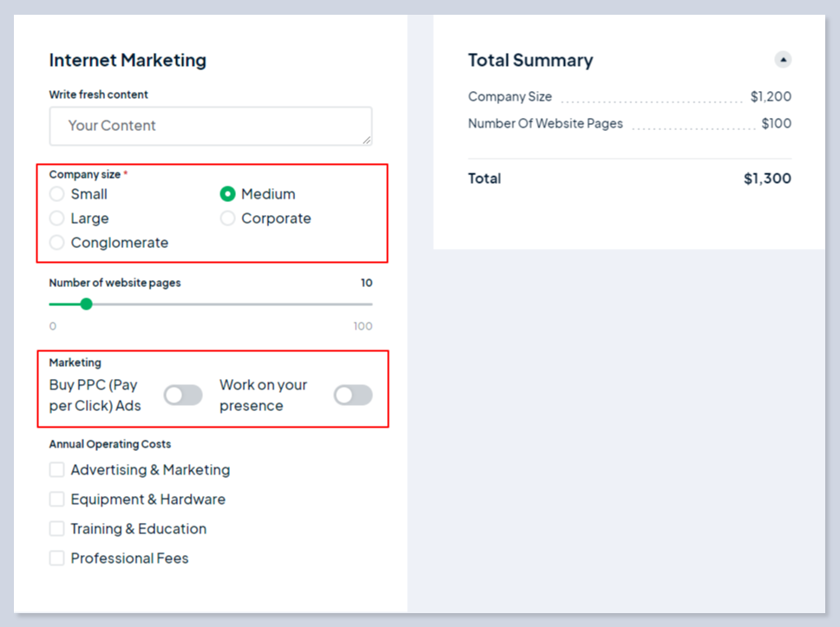Pick the Corporate company size option

(x=228, y=219)
